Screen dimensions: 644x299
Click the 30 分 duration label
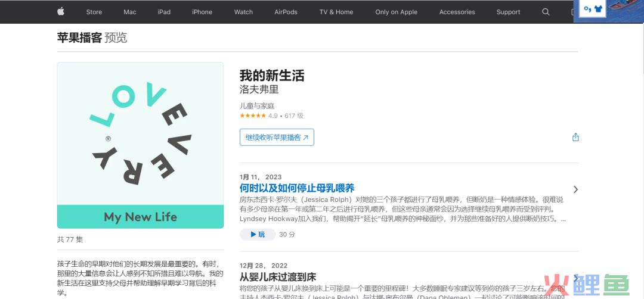click(x=287, y=235)
